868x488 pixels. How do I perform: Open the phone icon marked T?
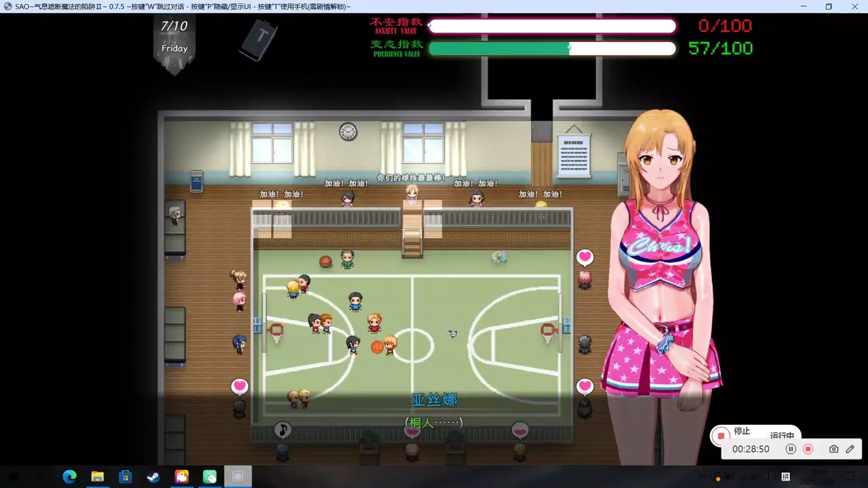click(x=258, y=39)
